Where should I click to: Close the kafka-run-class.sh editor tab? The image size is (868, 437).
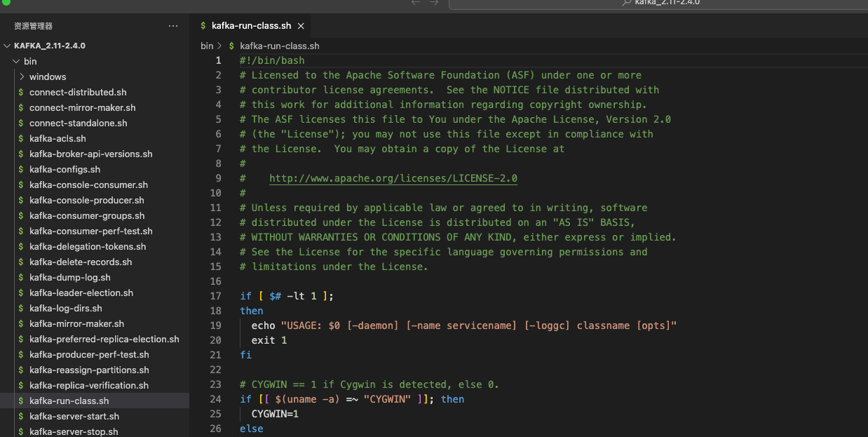tap(301, 26)
